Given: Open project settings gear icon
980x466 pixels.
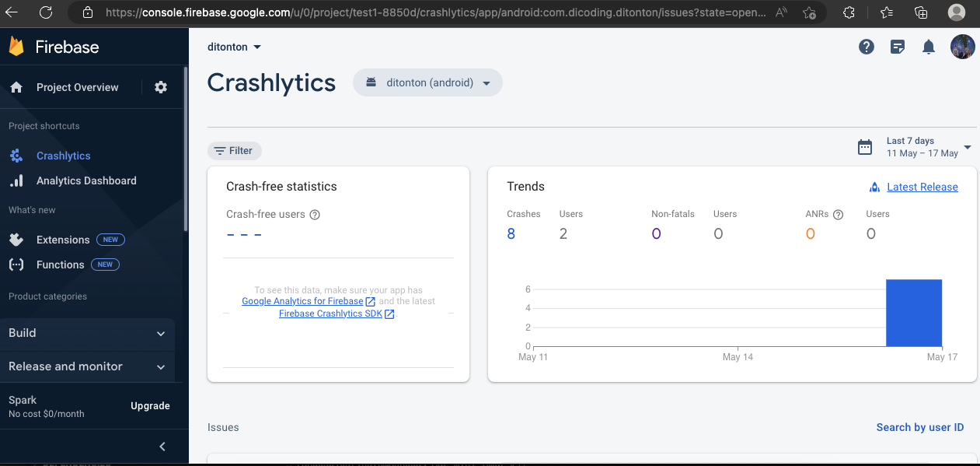Looking at the screenshot, I should click(161, 87).
